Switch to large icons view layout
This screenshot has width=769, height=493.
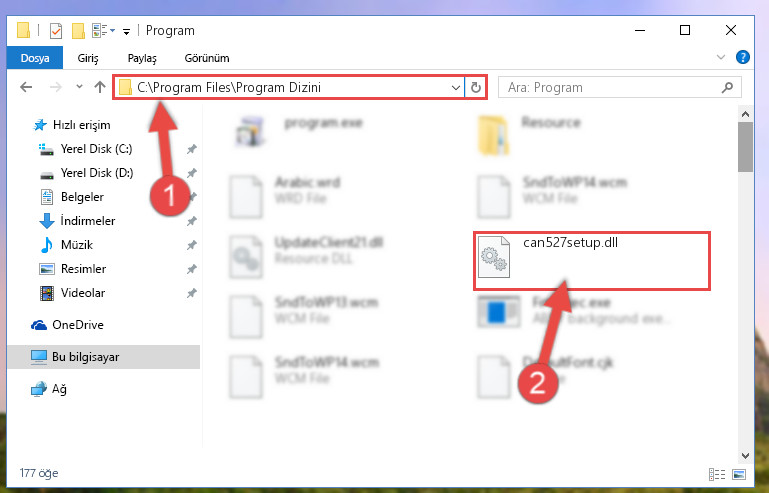739,474
